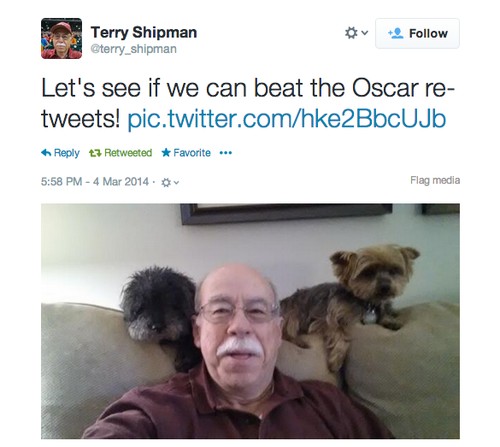
Task: Click the @terry_shipman handle
Action: pos(134,49)
